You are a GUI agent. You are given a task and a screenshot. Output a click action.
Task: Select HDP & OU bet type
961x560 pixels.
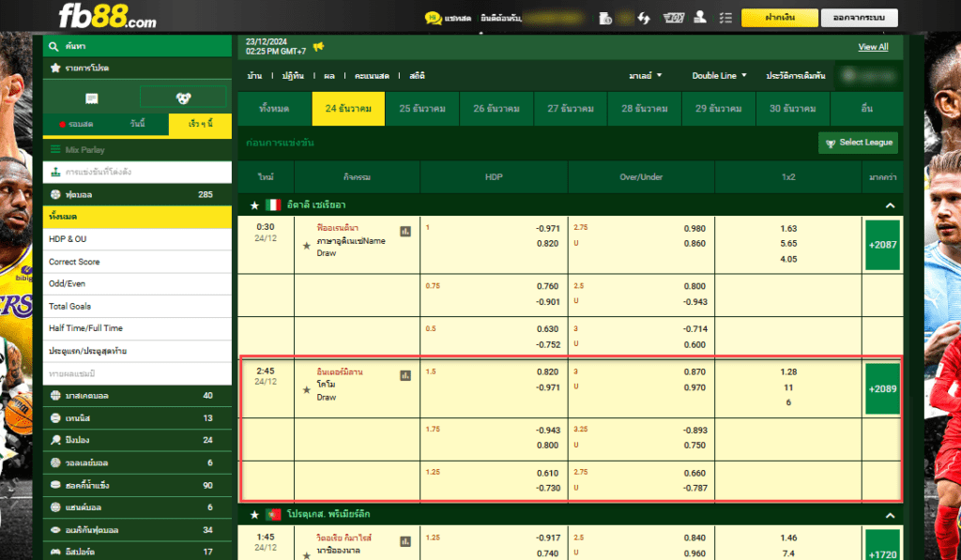pyautogui.click(x=137, y=239)
